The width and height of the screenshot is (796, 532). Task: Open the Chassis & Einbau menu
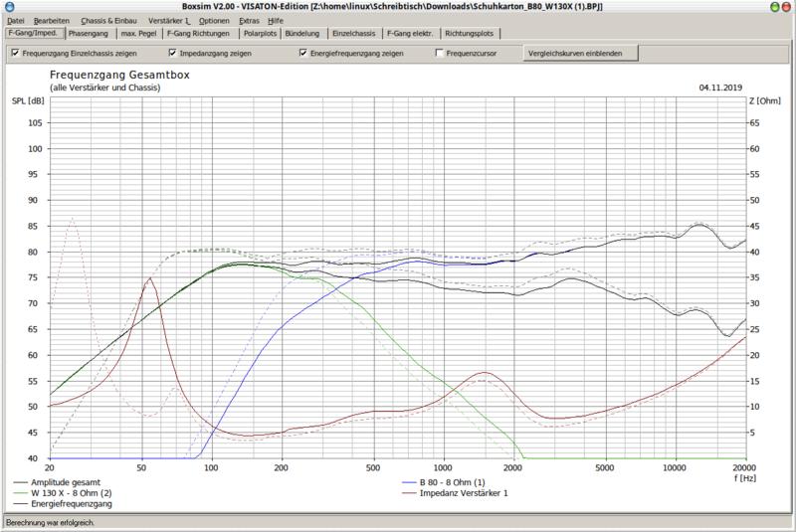coord(107,20)
